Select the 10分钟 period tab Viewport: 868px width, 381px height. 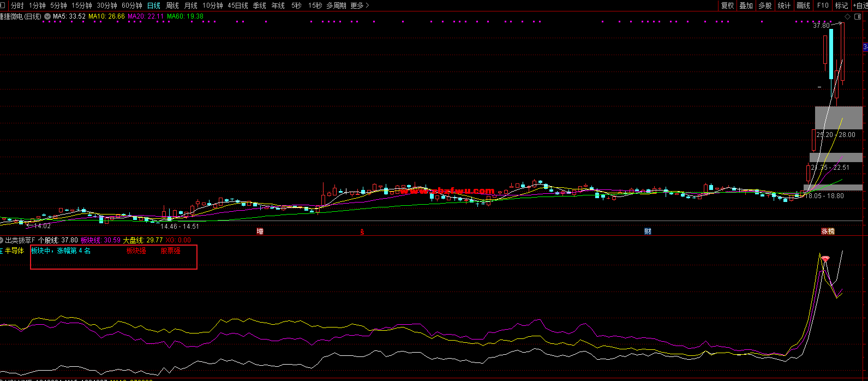click(213, 5)
